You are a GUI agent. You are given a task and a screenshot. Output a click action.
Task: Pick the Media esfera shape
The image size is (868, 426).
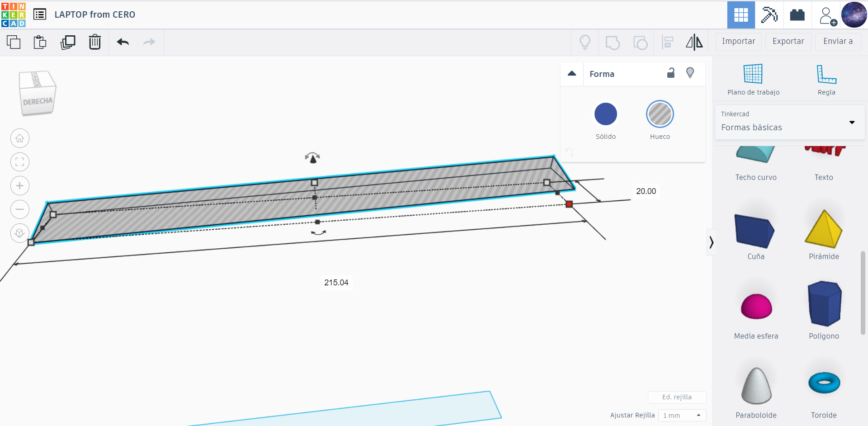click(x=756, y=308)
